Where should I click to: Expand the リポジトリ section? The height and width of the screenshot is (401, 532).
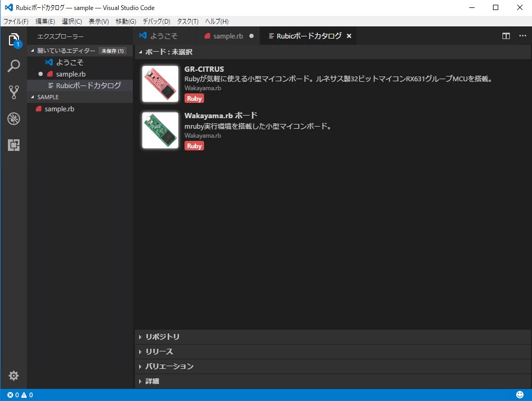click(x=333, y=337)
